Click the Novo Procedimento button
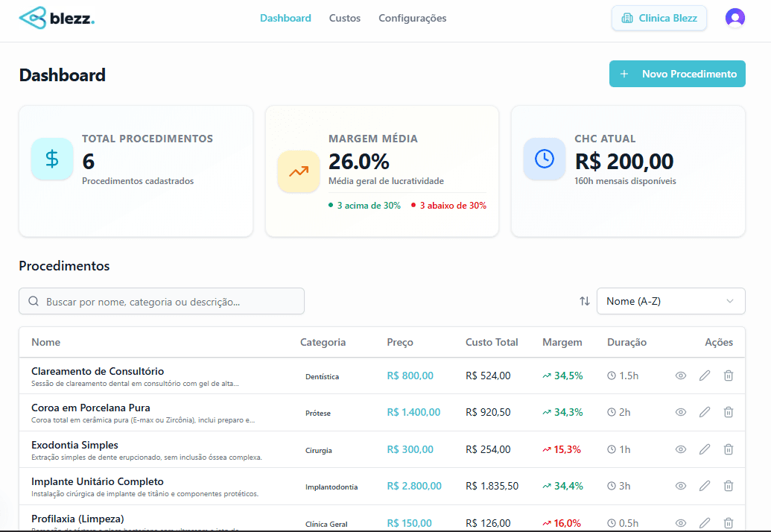Image resolution: width=771 pixels, height=532 pixels. tap(677, 74)
